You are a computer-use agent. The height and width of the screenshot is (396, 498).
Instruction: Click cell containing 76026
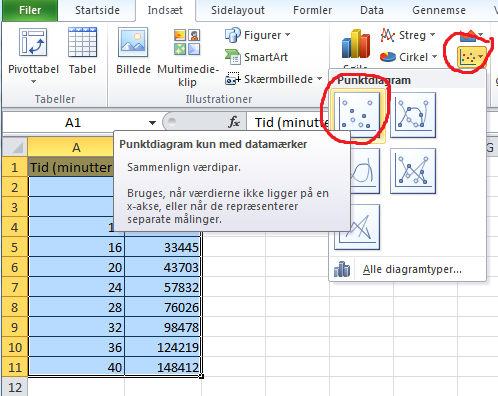coord(163,307)
